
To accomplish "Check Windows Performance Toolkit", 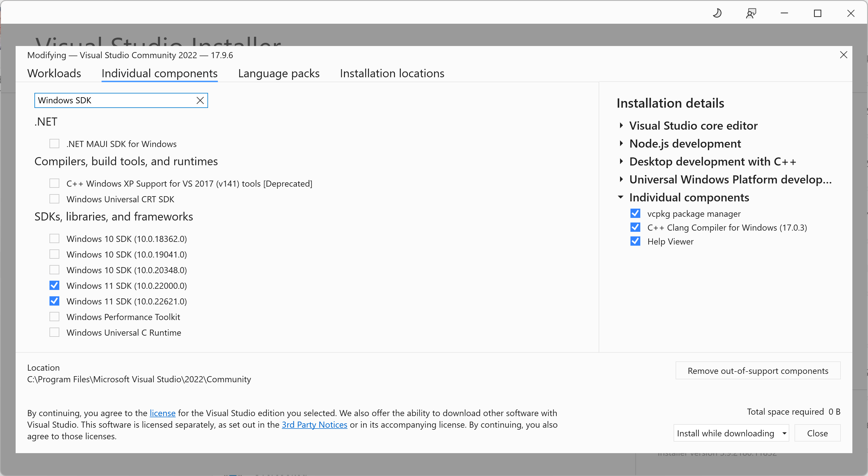I will (x=54, y=317).
